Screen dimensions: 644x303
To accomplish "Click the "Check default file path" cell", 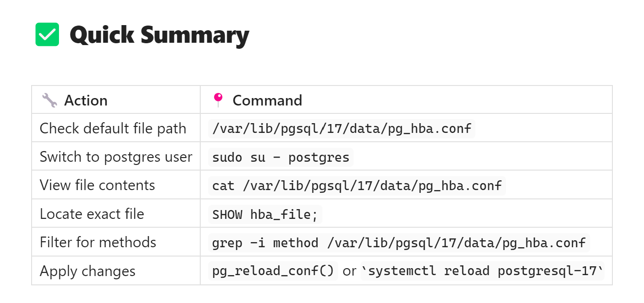I will pos(113,128).
